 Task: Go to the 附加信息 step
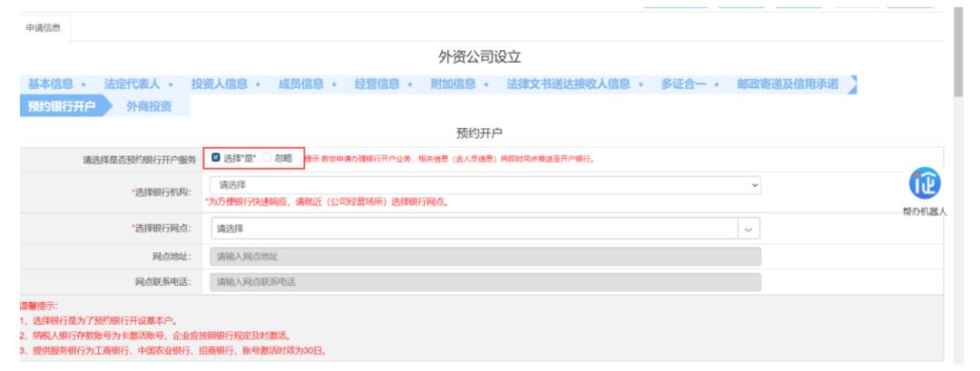point(453,84)
